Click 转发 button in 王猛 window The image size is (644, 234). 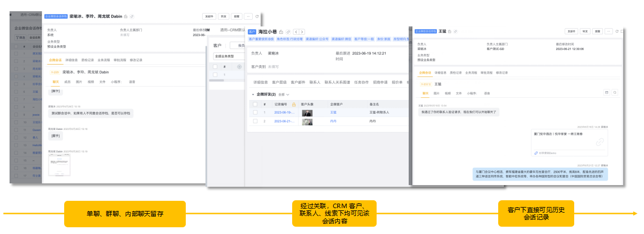point(585,31)
